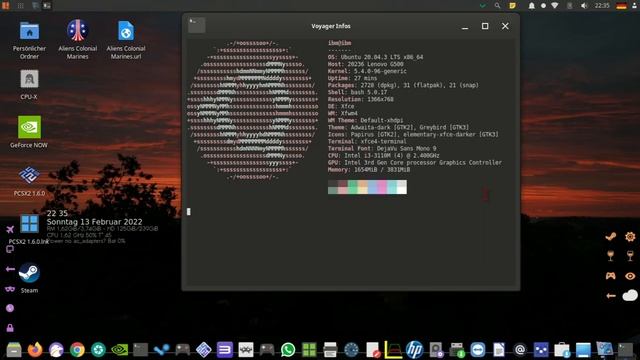
Task: Open the file manager drawer icon in dock
Action: (14, 350)
